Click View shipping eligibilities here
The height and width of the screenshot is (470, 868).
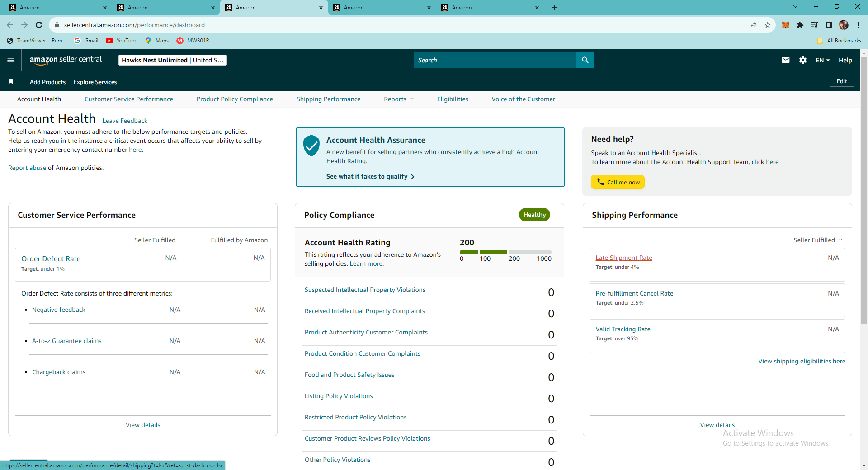802,361
